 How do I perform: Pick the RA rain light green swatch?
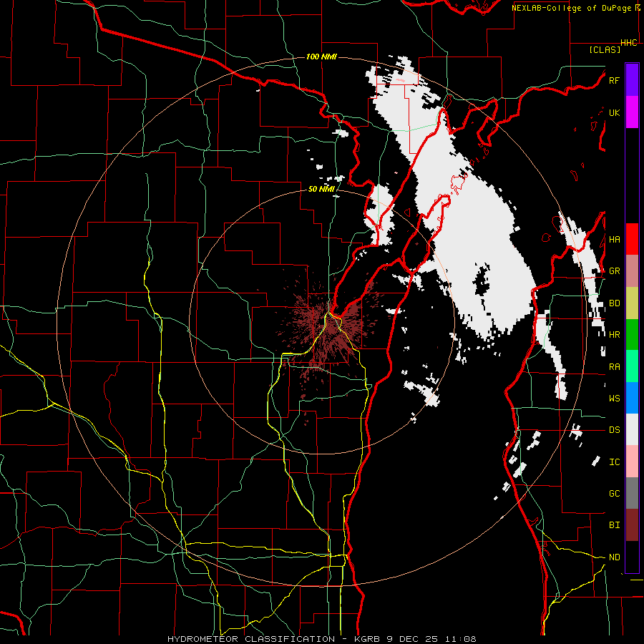(632, 366)
